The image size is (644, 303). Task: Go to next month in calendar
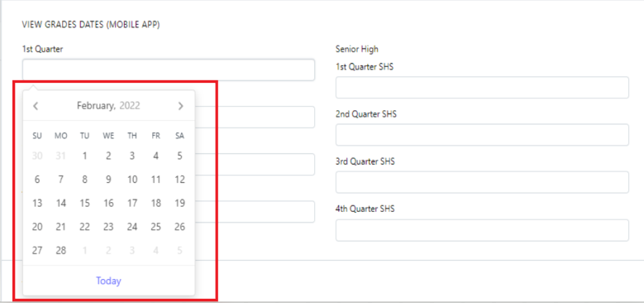pyautogui.click(x=181, y=106)
